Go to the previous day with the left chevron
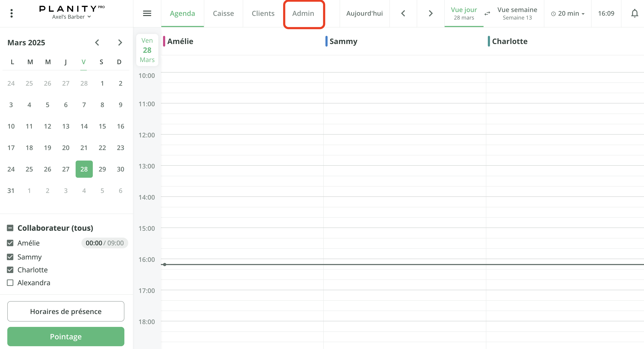This screenshot has height=349, width=644. tap(403, 13)
